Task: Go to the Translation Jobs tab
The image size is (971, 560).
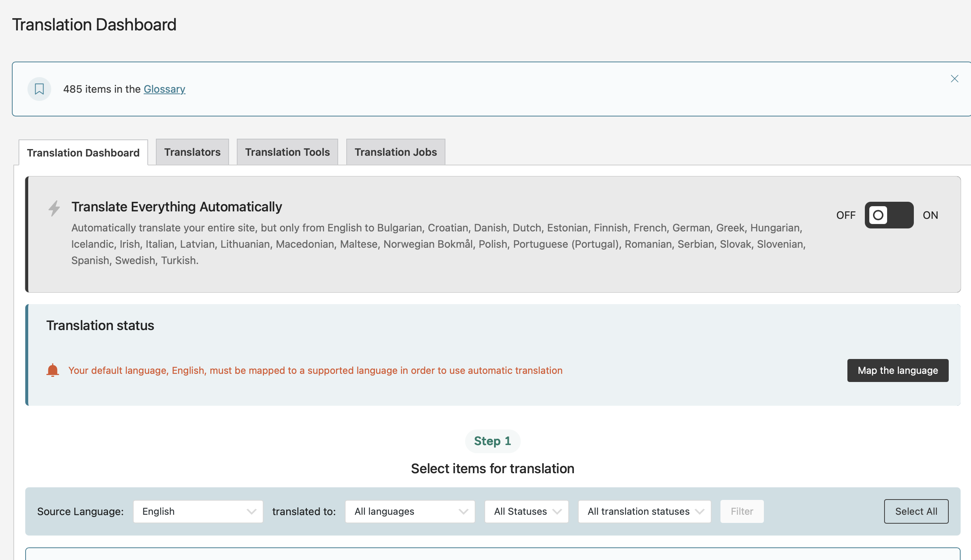Action: coord(395,152)
